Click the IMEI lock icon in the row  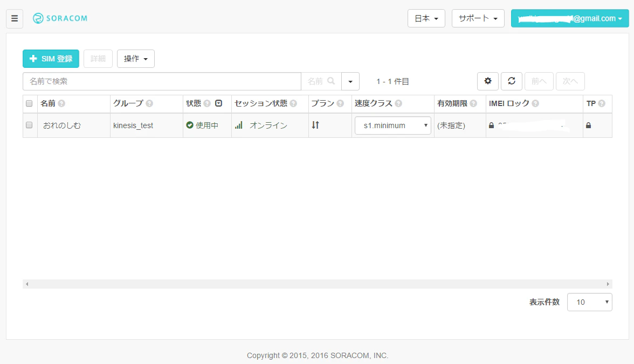(491, 125)
